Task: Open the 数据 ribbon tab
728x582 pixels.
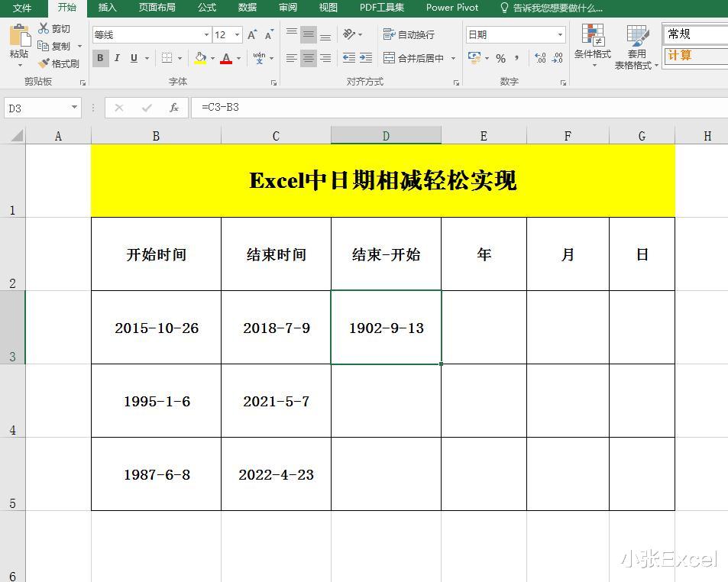Action: point(248,8)
